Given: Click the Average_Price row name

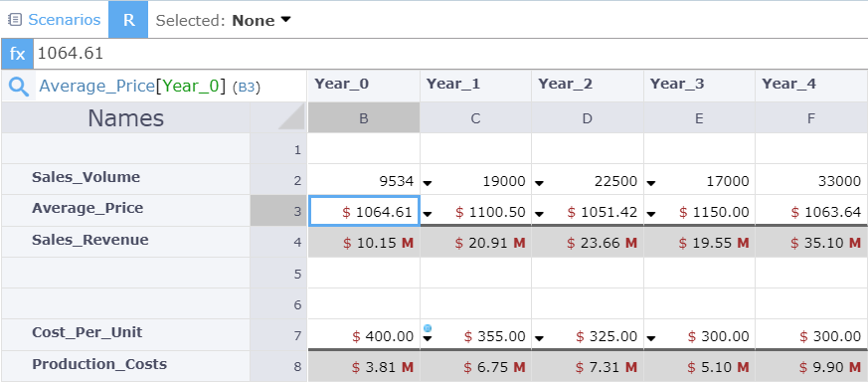Looking at the screenshot, I should click(87, 208).
